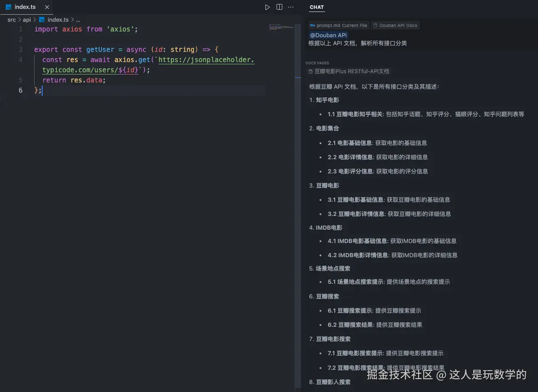The image size is (538, 392).
Task: Click the '2. 电影集合' heading
Action: [x=324, y=128]
